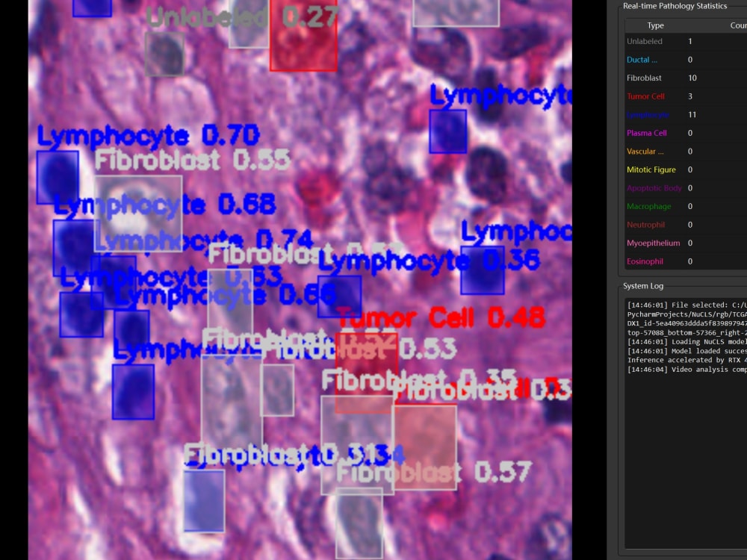Click the Fibroblast count value 10
This screenshot has height=560, width=747.
692,78
